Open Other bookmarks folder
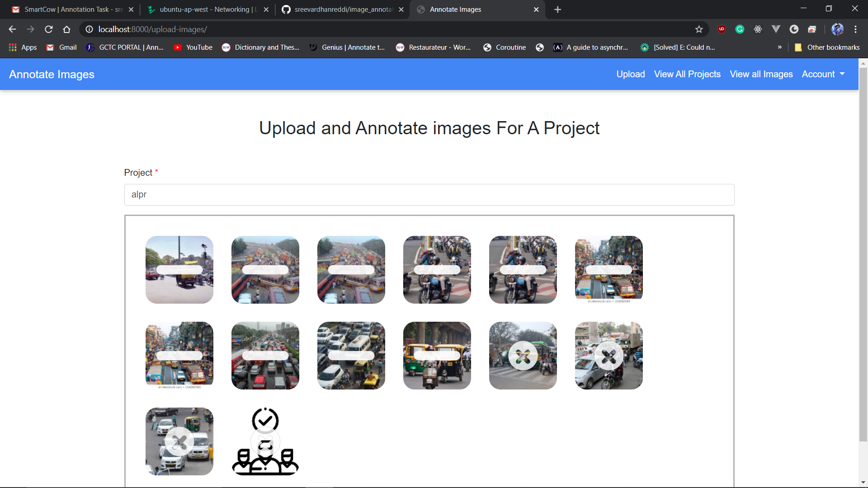868x488 pixels. point(827,47)
